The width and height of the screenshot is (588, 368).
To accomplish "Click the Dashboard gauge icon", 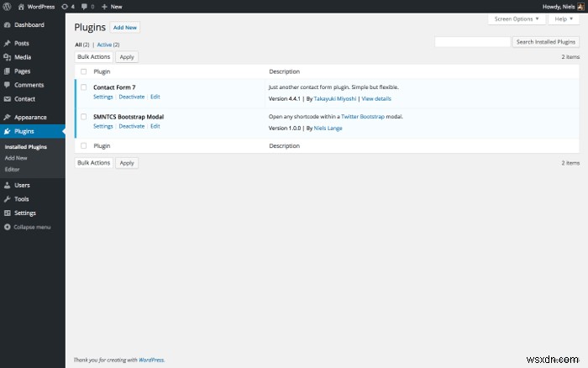I will point(7,24).
